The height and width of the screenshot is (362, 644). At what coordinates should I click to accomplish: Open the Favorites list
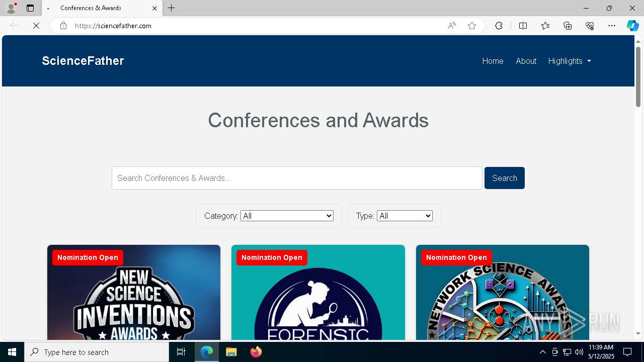click(545, 26)
